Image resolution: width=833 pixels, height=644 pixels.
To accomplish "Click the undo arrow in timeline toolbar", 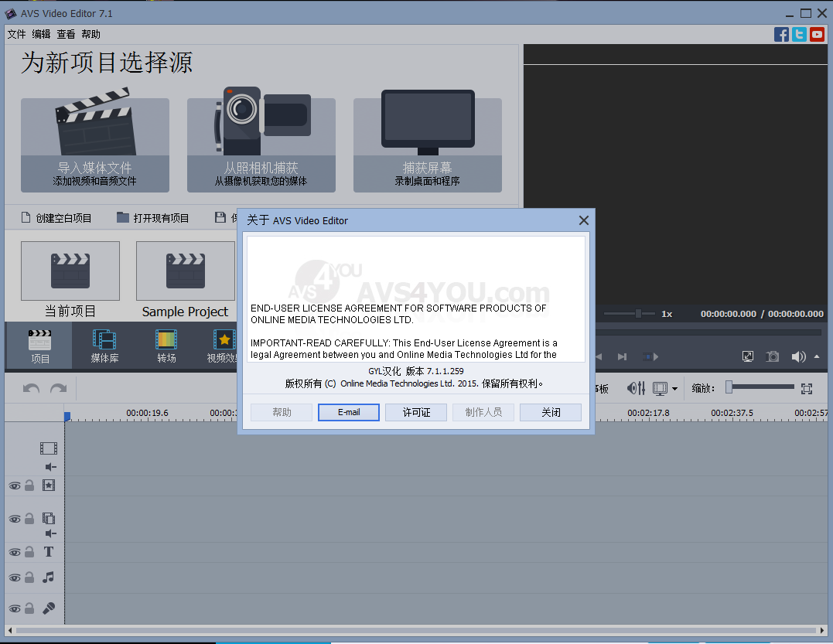I will coord(31,389).
